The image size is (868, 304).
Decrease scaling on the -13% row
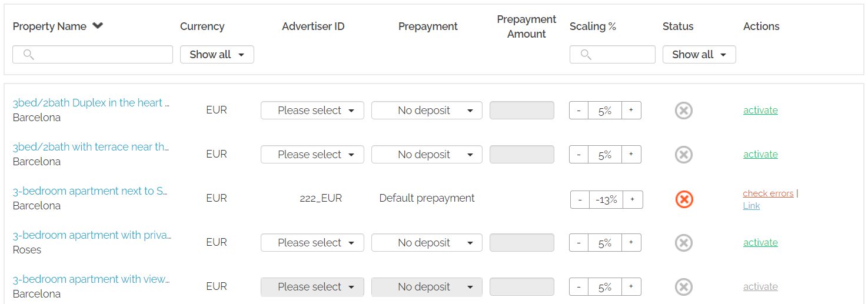click(x=580, y=200)
